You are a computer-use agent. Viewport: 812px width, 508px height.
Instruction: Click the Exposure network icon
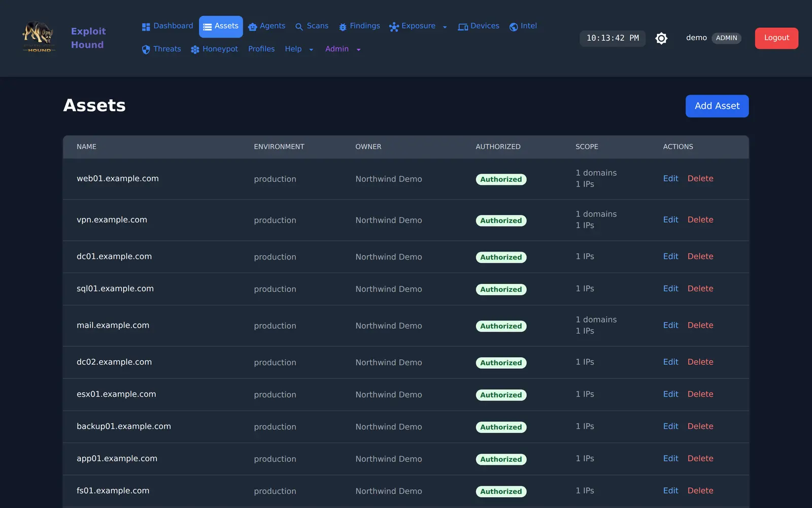(x=394, y=27)
